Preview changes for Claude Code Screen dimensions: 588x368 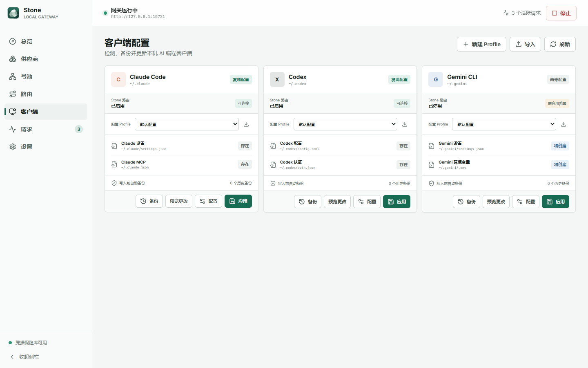coord(179,201)
